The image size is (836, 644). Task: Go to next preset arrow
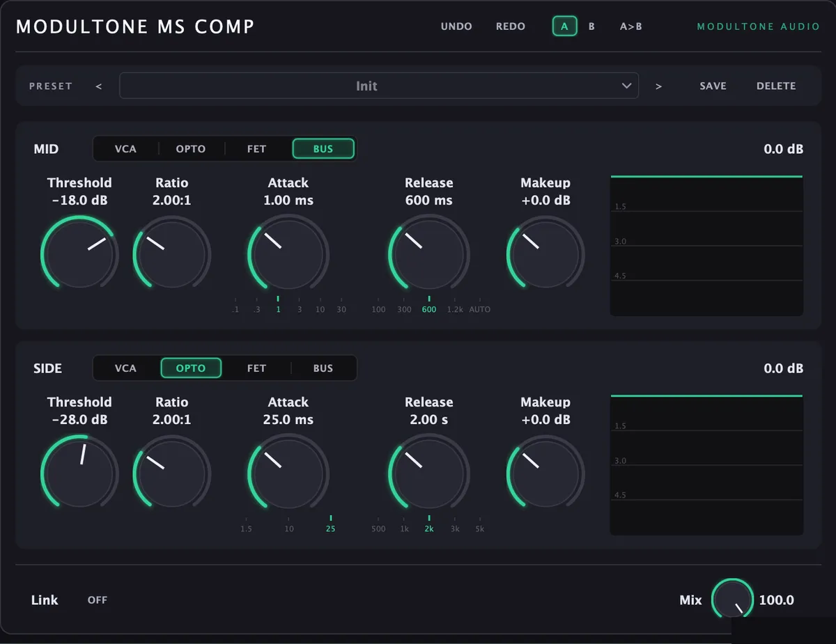(658, 86)
